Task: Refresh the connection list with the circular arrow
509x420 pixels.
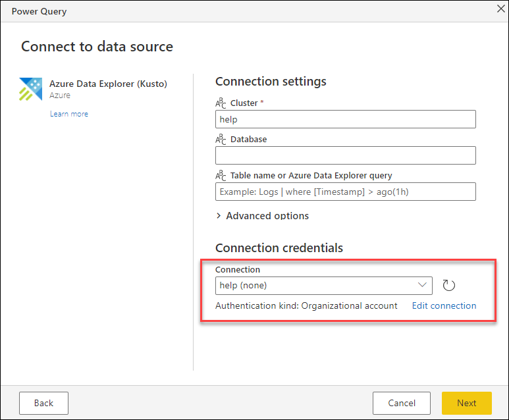Action: (x=449, y=285)
